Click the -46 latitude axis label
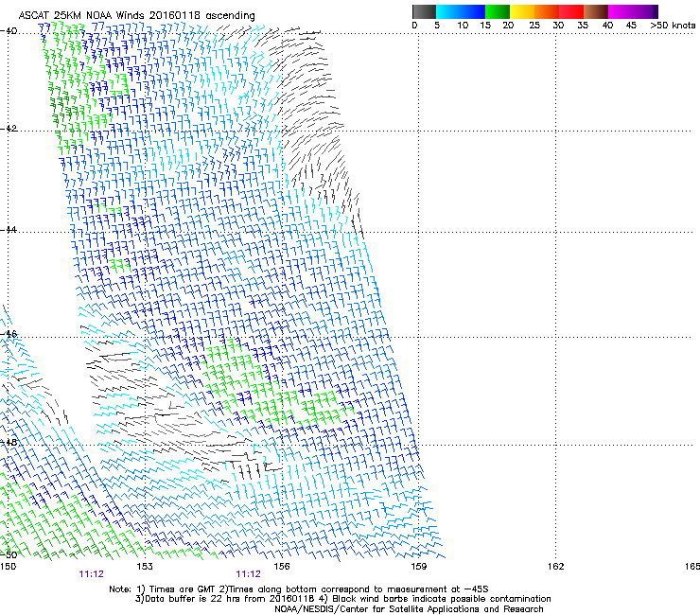700x615 pixels. pos(9,334)
